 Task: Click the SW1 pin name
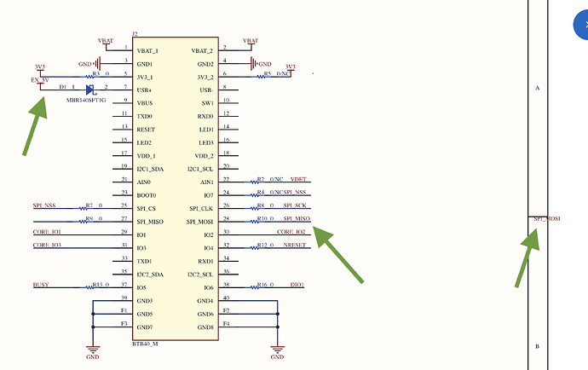click(x=207, y=103)
